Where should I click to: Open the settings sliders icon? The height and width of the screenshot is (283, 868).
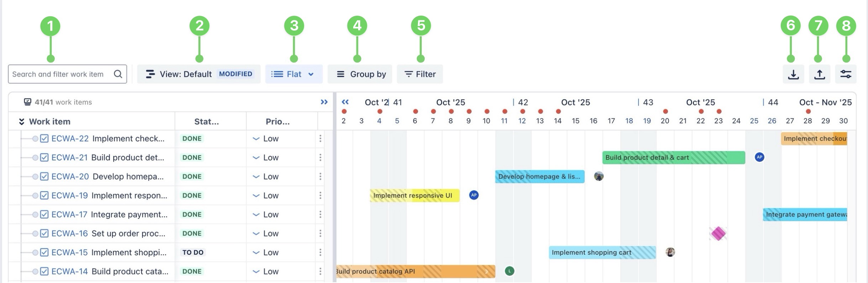click(846, 74)
